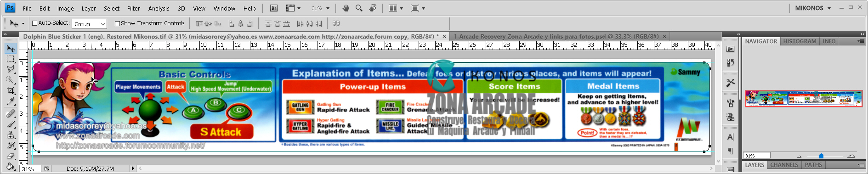The width and height of the screenshot is (868, 174).
Task: Expand the toolbox with double-arrow
Action: (5, 34)
